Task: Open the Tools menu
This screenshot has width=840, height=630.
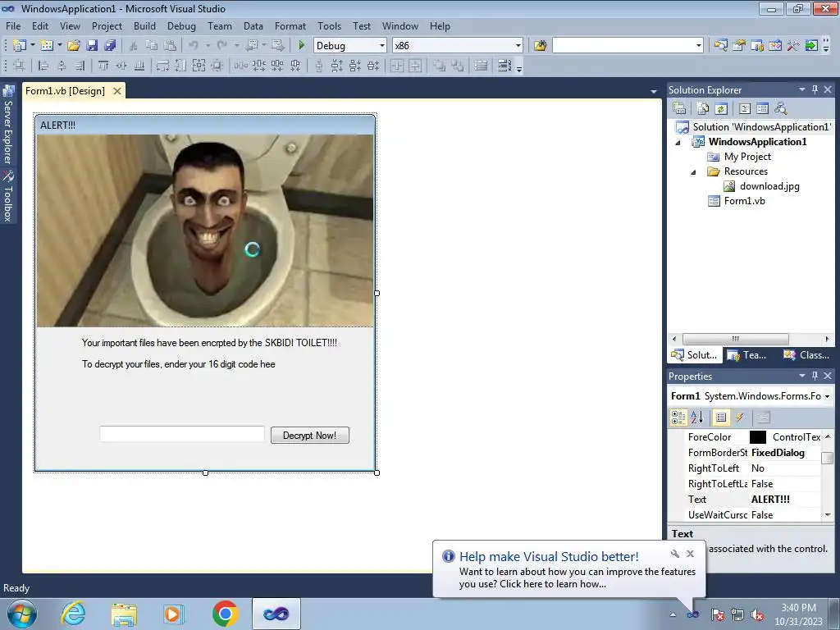Action: [329, 25]
